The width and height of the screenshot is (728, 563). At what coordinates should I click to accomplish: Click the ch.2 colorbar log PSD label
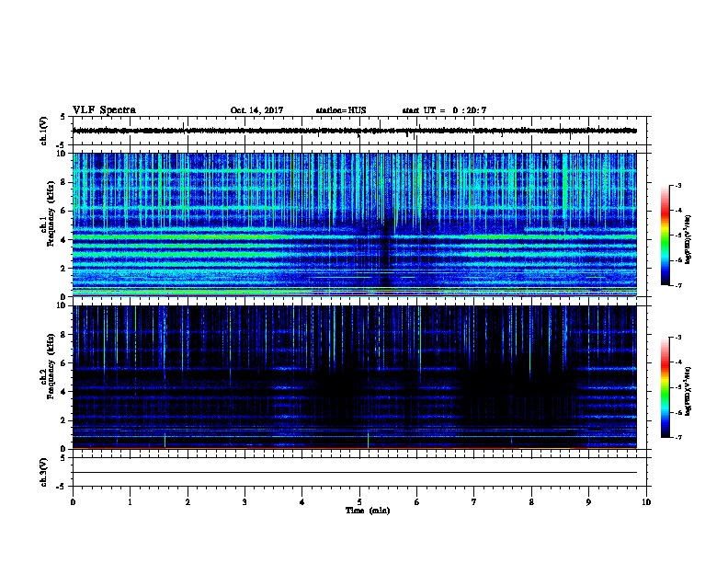point(688,391)
